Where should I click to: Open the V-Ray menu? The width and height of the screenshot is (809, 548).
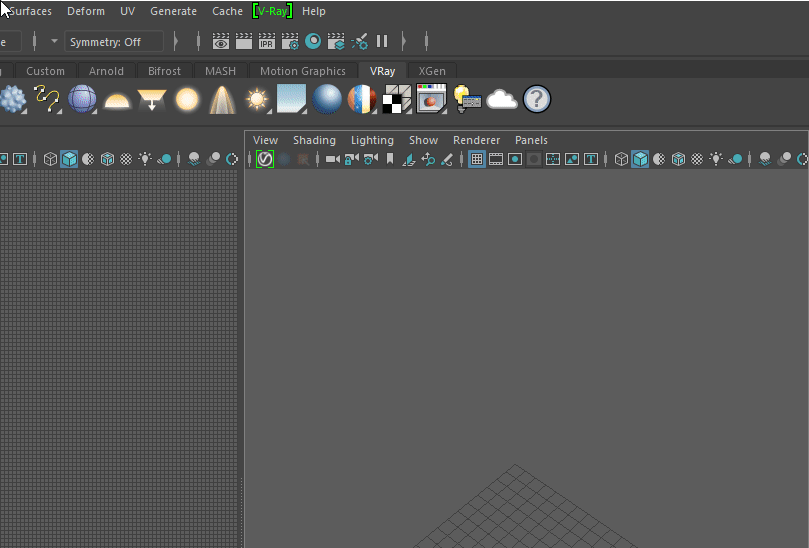[x=272, y=11]
